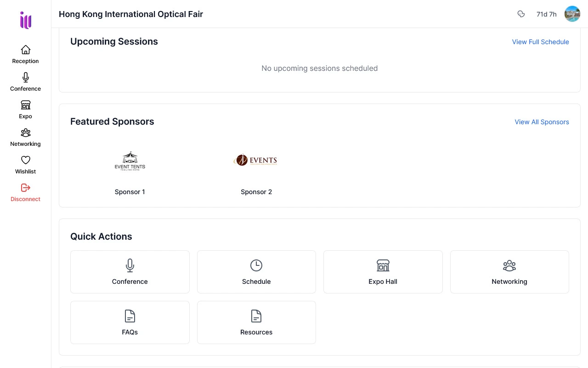The height and width of the screenshot is (368, 588).
Task: Open the Conference quick action tile
Action: (x=130, y=271)
